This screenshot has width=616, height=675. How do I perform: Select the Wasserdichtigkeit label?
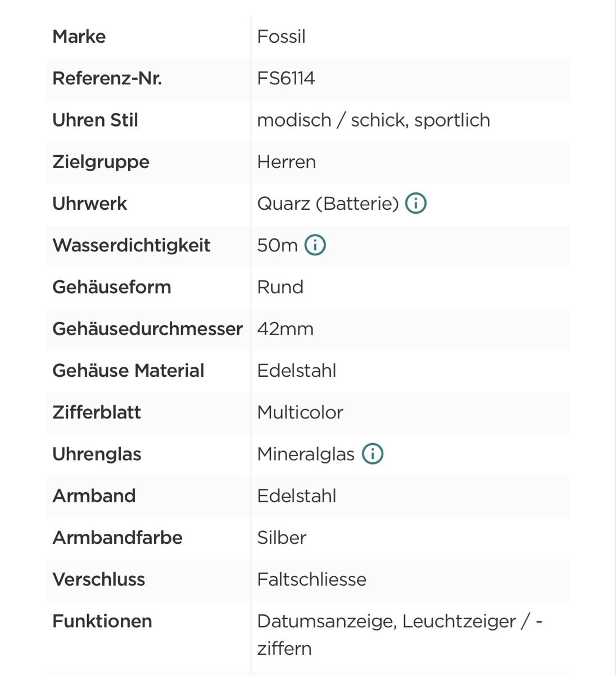point(132,245)
